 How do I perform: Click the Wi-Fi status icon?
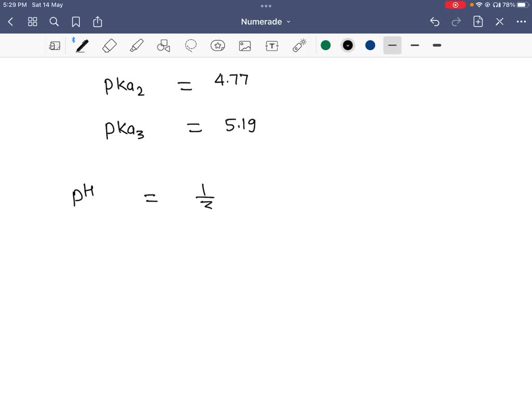click(478, 5)
